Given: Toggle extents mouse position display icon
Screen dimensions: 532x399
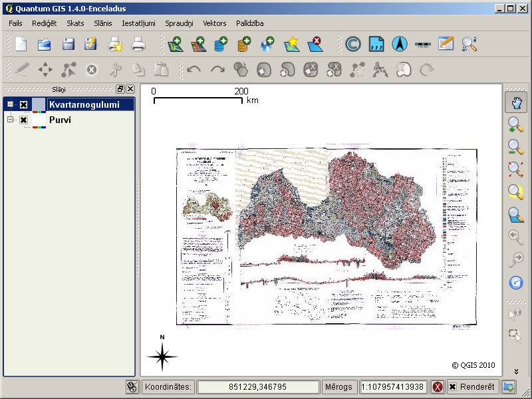Looking at the screenshot, I should click(132, 387).
